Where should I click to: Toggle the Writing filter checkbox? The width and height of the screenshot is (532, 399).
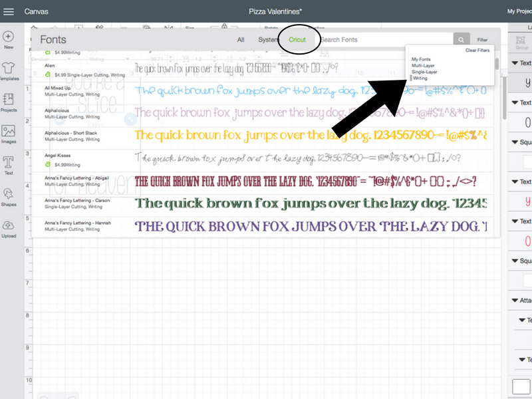point(411,78)
